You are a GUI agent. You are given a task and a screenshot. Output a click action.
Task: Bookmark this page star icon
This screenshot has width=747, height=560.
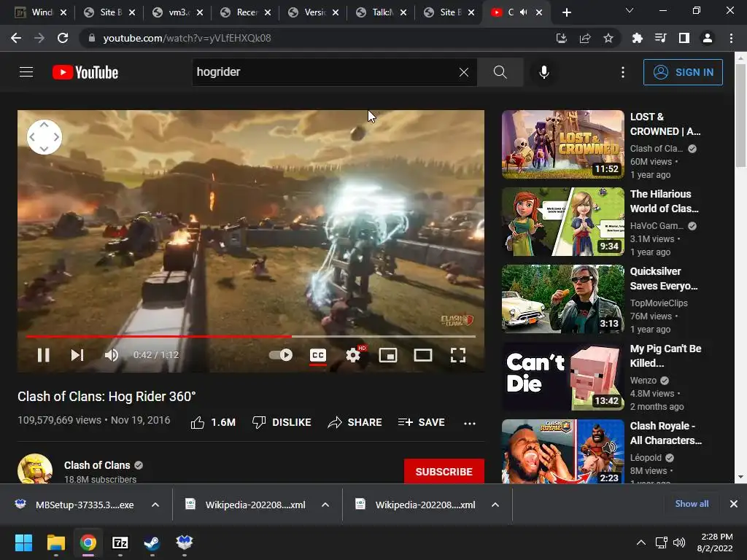tap(608, 38)
